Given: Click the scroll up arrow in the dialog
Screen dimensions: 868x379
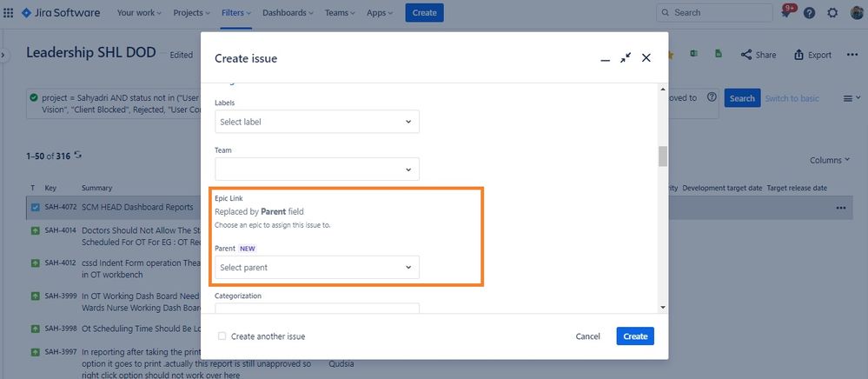Looking at the screenshot, I should [x=663, y=90].
